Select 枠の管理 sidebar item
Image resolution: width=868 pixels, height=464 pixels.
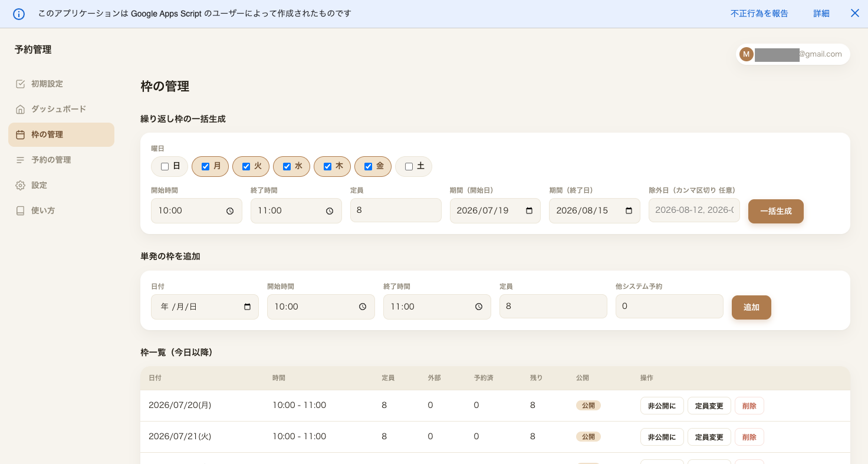click(61, 134)
